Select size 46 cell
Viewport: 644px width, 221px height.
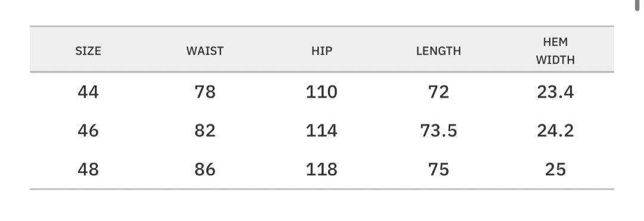point(88,131)
